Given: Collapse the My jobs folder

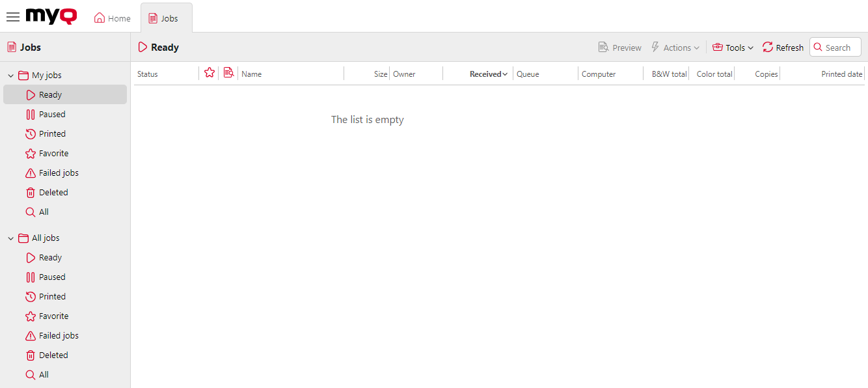Looking at the screenshot, I should coord(10,75).
